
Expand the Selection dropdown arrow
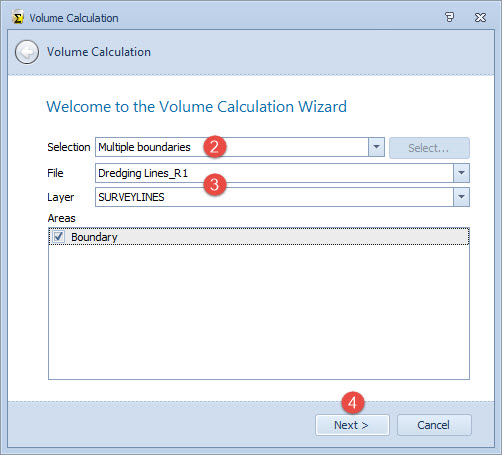pos(376,147)
